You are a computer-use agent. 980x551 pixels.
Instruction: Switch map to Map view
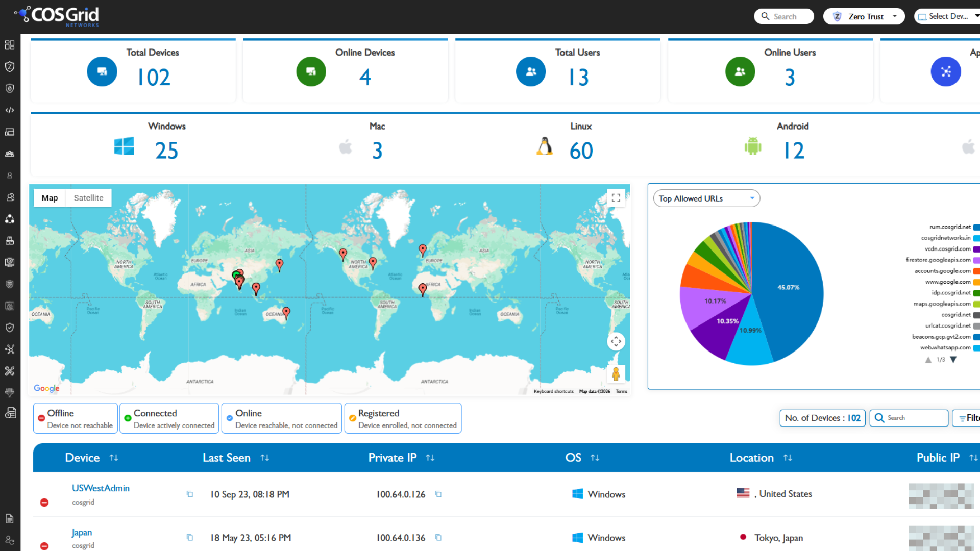50,198
